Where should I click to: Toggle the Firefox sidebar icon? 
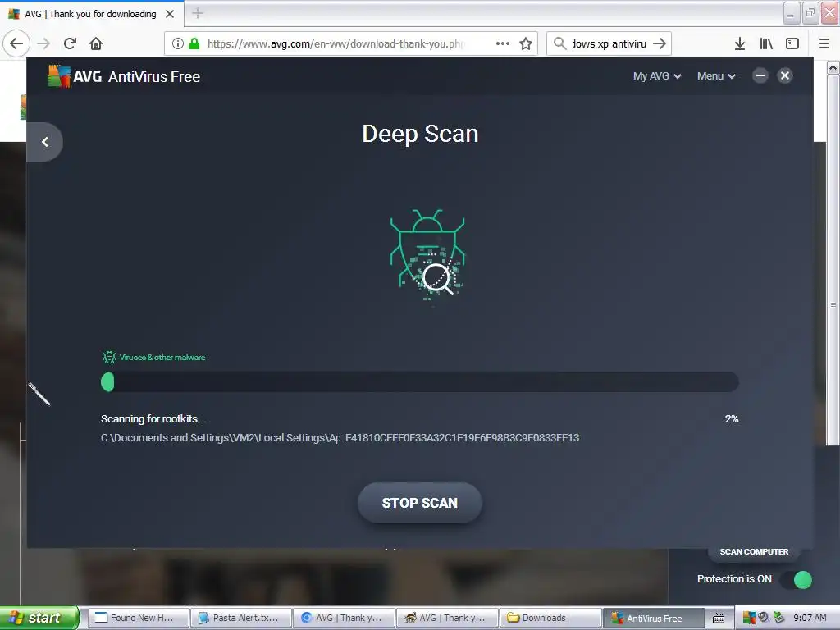tap(792, 43)
